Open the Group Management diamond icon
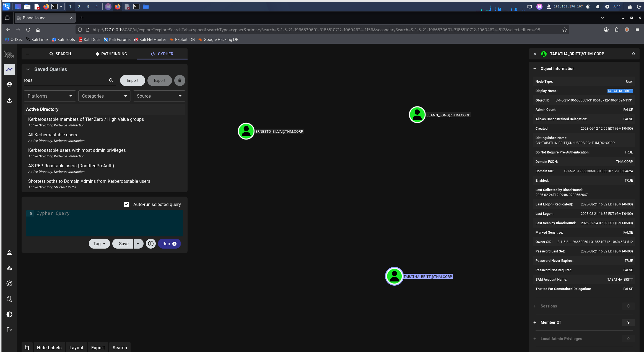 pyautogui.click(x=9, y=85)
